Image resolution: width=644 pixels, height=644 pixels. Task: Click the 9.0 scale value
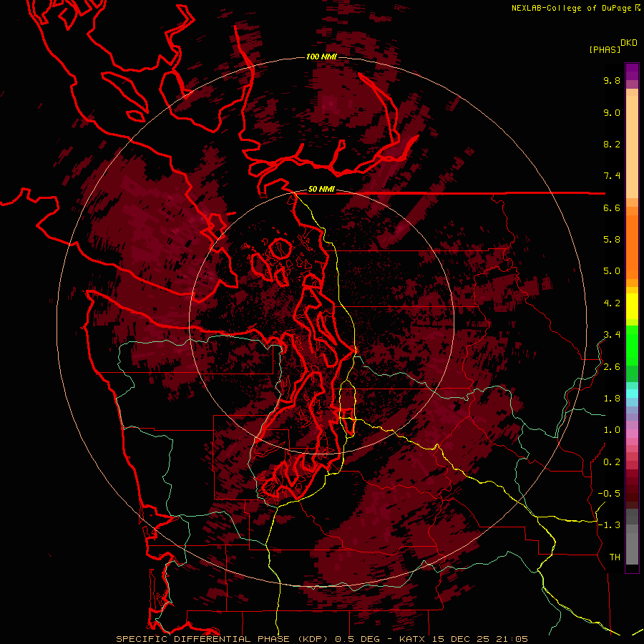click(612, 112)
